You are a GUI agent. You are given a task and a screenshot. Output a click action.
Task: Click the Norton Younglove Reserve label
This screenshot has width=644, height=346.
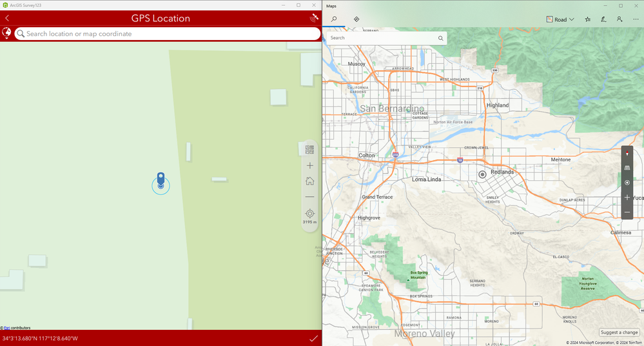pyautogui.click(x=587, y=284)
